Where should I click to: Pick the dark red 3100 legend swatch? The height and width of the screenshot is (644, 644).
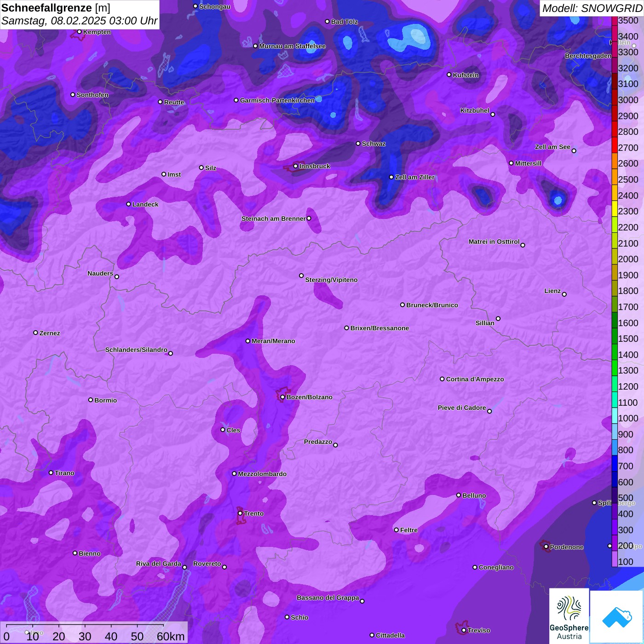[615, 81]
